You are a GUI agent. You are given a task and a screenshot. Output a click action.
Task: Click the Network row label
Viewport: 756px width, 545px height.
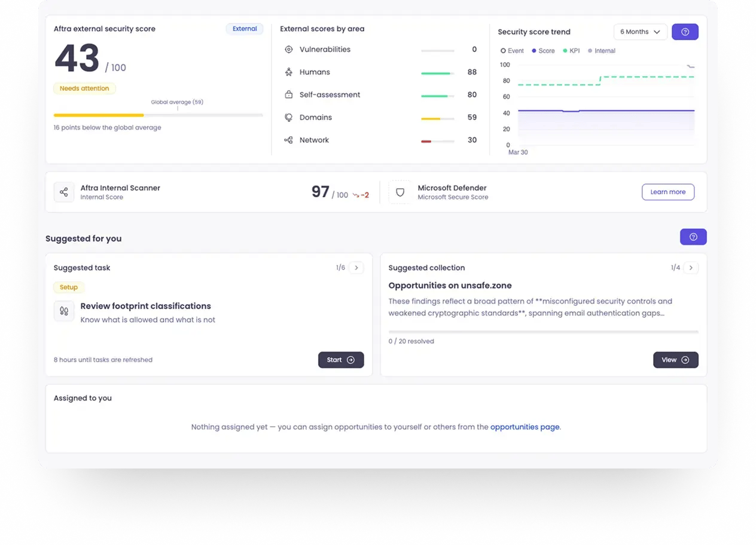(315, 140)
